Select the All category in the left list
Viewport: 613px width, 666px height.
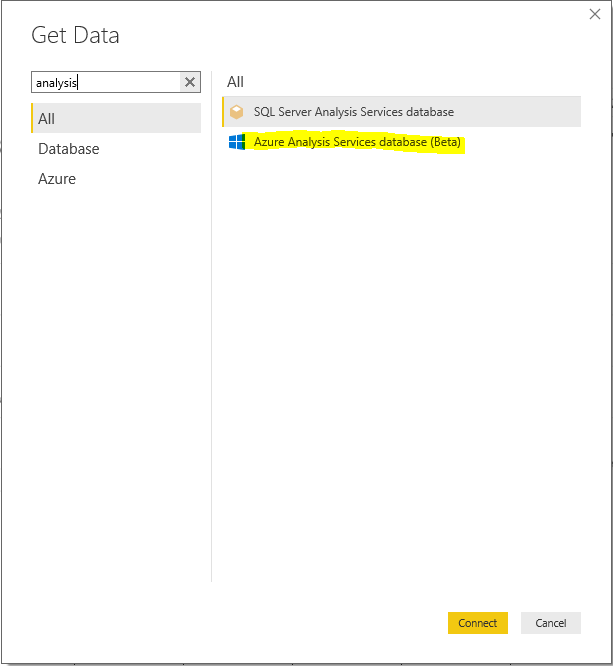pos(116,118)
